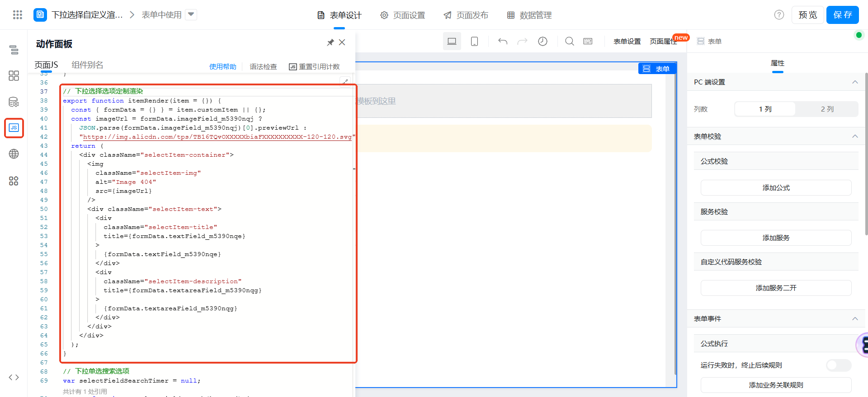The width and height of the screenshot is (868, 397).
Task: Click the 语法检查 button
Action: [x=263, y=67]
